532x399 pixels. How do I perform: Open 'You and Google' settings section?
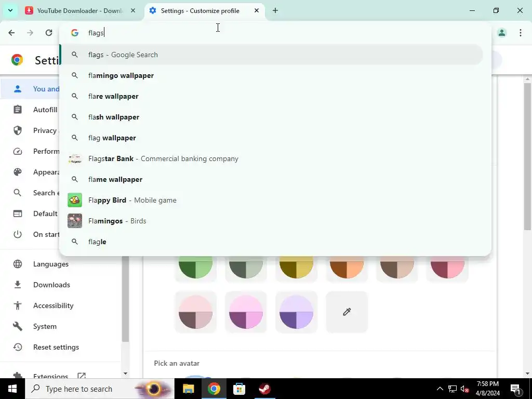pos(31,89)
